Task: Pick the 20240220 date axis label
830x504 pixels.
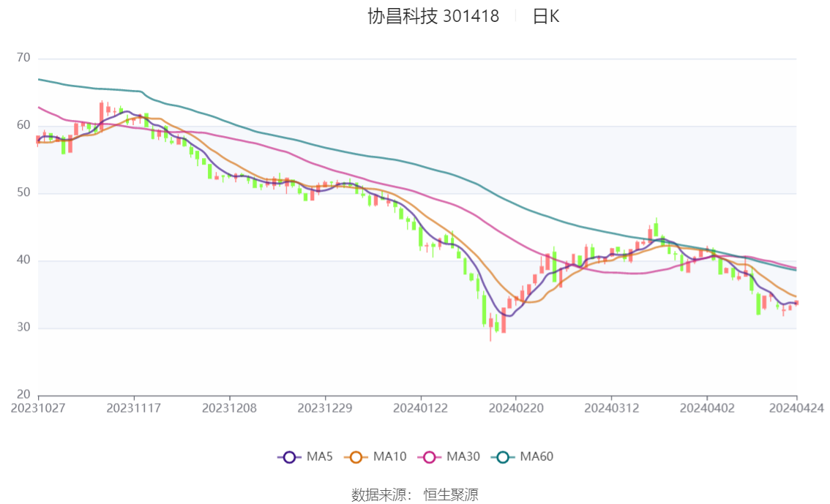Action: pyautogui.click(x=515, y=407)
